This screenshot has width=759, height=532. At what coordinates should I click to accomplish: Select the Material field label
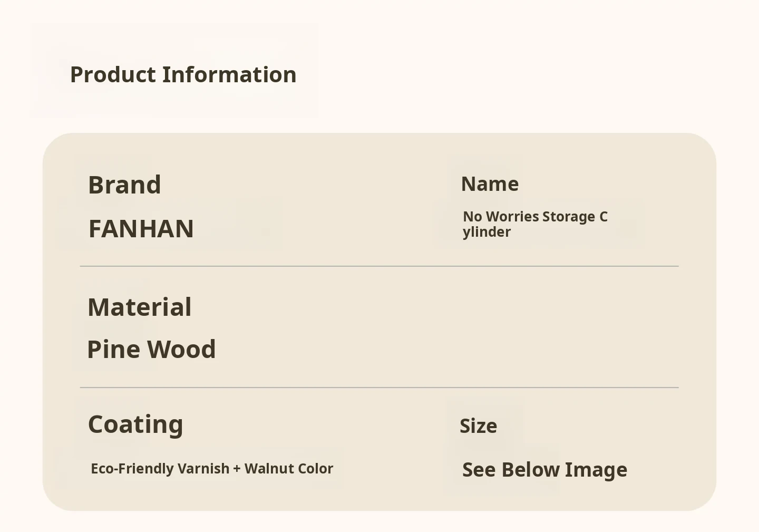coord(140,307)
